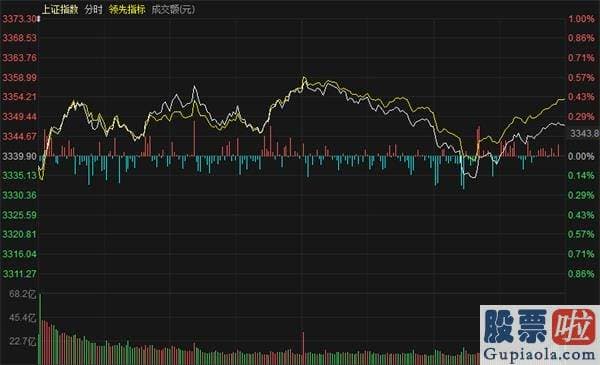This screenshot has width=600, height=365.
Task: Click the green 0.86% bottom percentage label
Action: tap(581, 274)
